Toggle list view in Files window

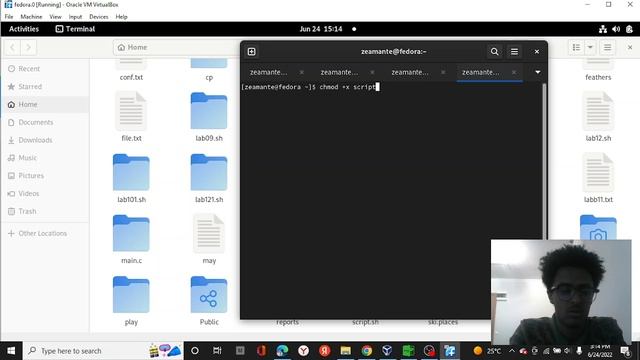(x=576, y=47)
